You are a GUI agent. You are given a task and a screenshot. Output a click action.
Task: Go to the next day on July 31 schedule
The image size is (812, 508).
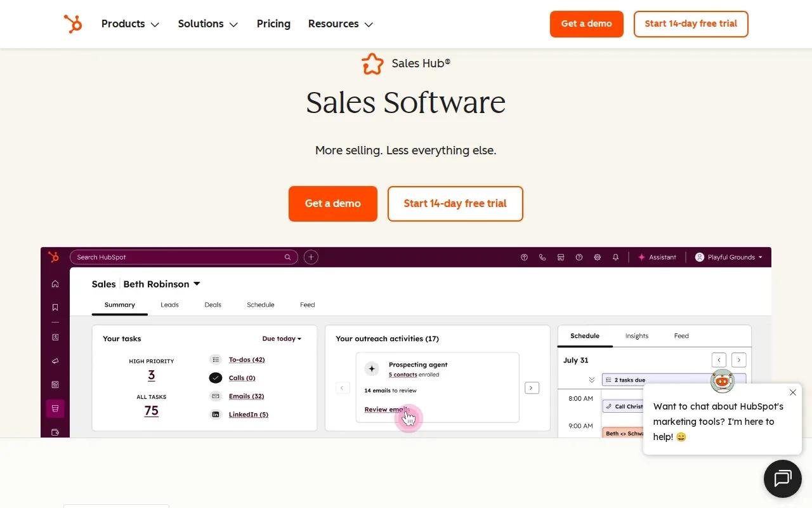(x=738, y=360)
